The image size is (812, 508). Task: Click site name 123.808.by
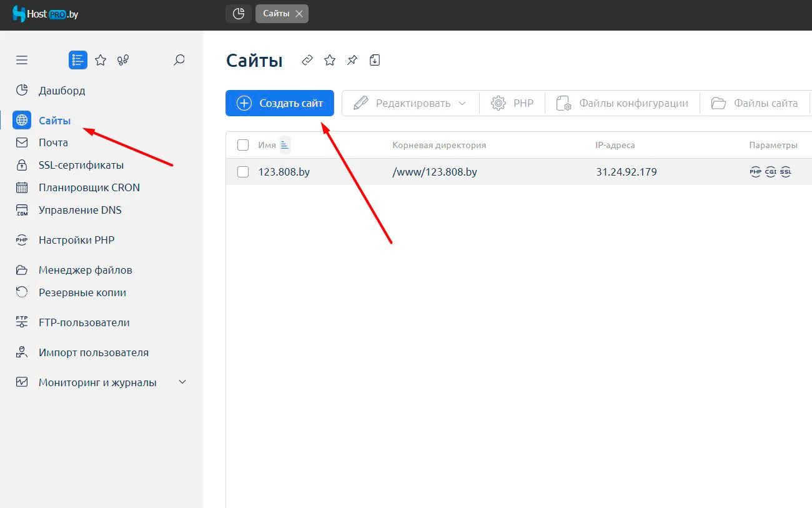[284, 172]
